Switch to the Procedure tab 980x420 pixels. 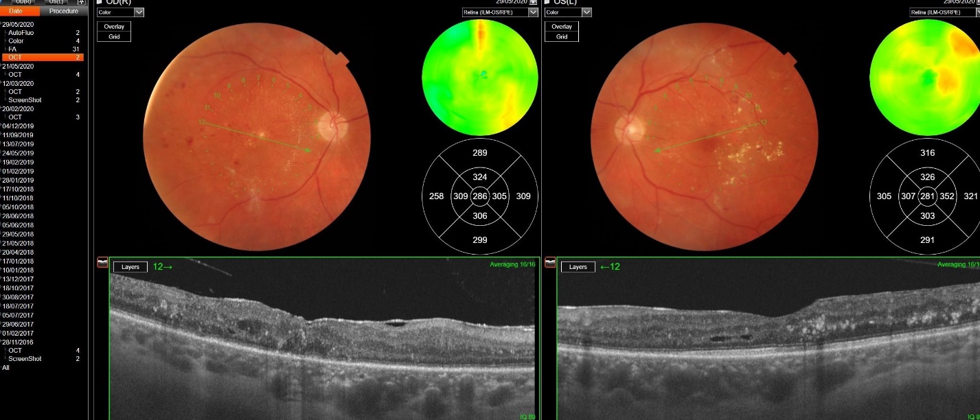tap(65, 11)
